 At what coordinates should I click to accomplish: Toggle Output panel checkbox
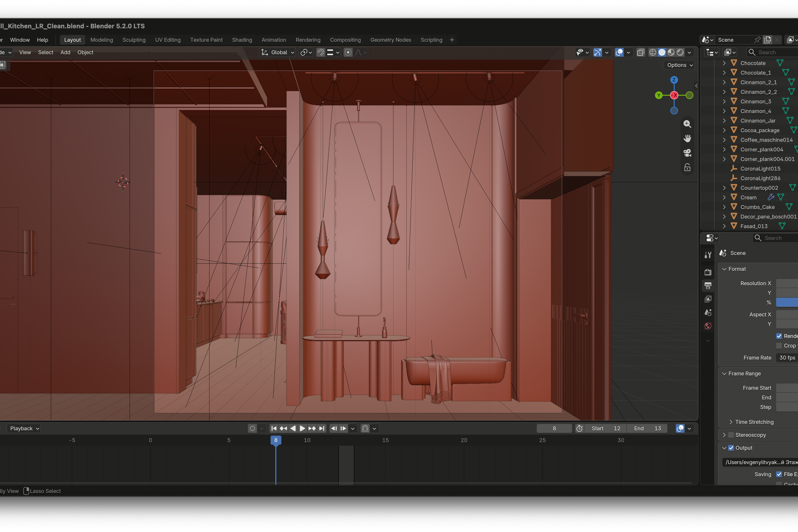click(731, 448)
